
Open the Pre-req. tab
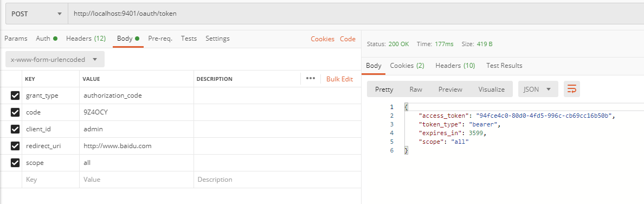click(x=160, y=39)
